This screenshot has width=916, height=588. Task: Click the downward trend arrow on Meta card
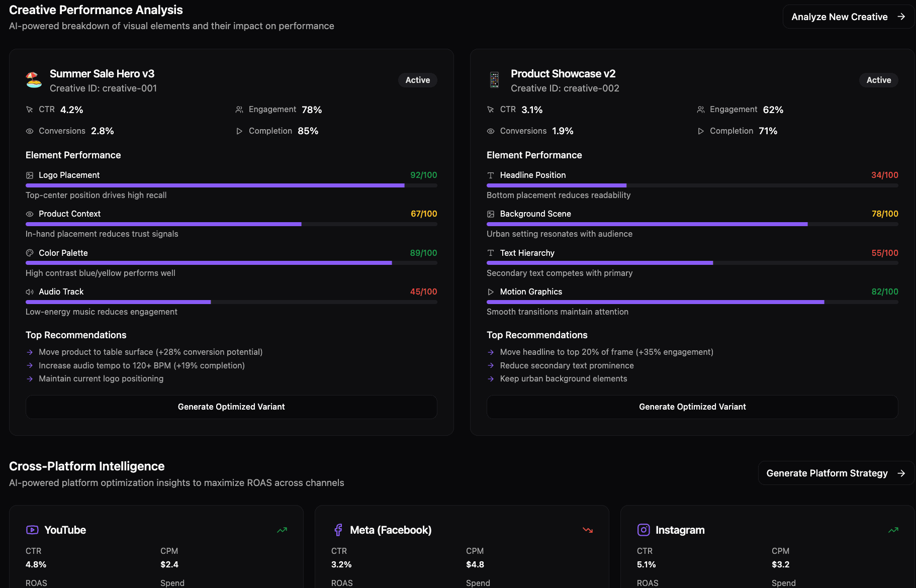pyautogui.click(x=587, y=530)
